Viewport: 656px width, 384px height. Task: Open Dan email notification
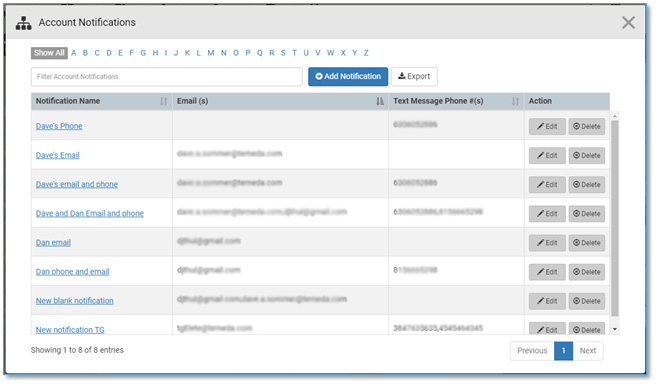(x=53, y=243)
